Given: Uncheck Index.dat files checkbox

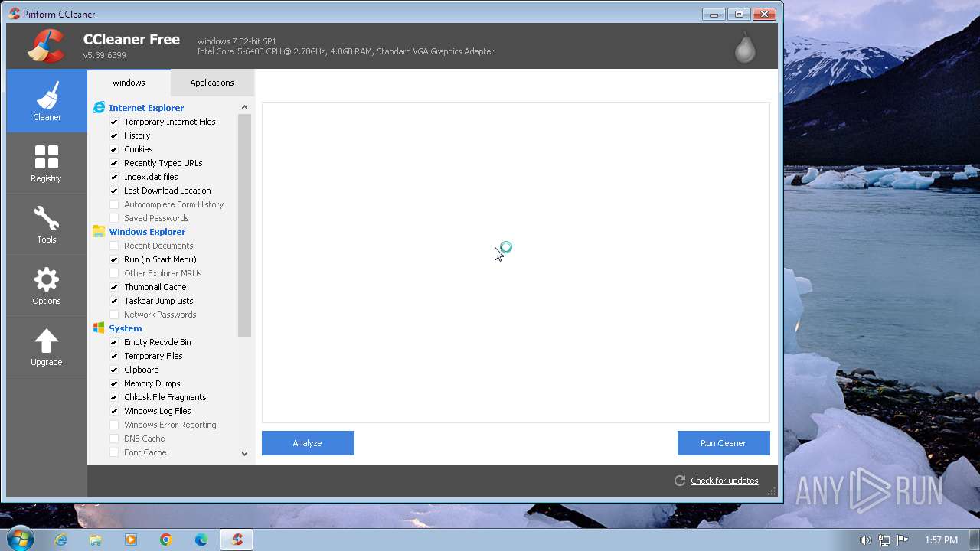Looking at the screenshot, I should click(114, 177).
